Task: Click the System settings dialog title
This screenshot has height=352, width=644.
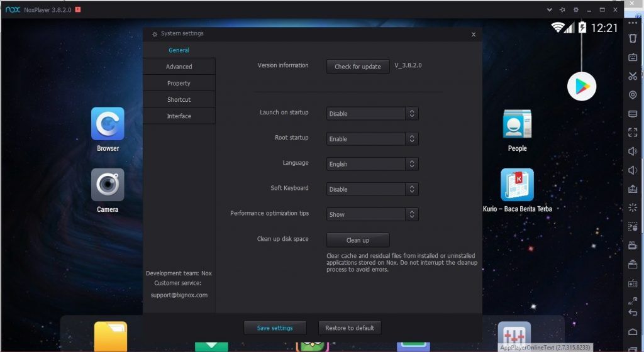Action: point(182,33)
